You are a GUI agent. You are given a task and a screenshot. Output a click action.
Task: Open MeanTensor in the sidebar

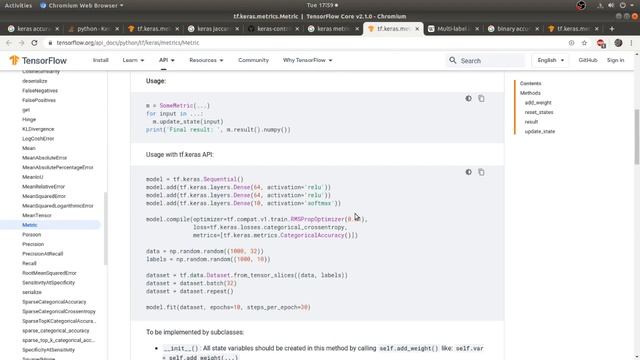37,215
